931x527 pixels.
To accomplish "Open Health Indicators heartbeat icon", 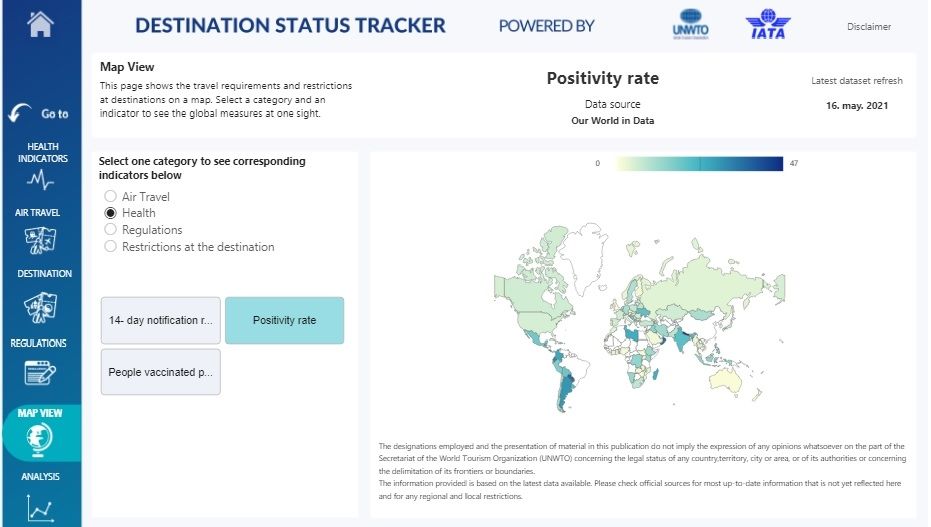I will coord(41,180).
